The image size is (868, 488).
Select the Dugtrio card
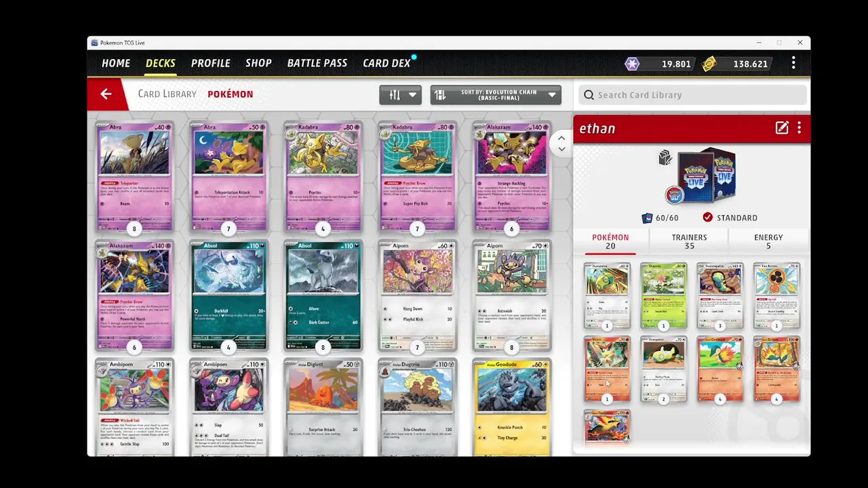[417, 407]
